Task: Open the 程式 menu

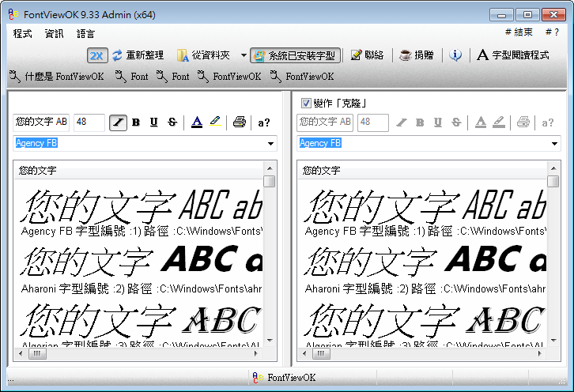Action: pyautogui.click(x=23, y=34)
